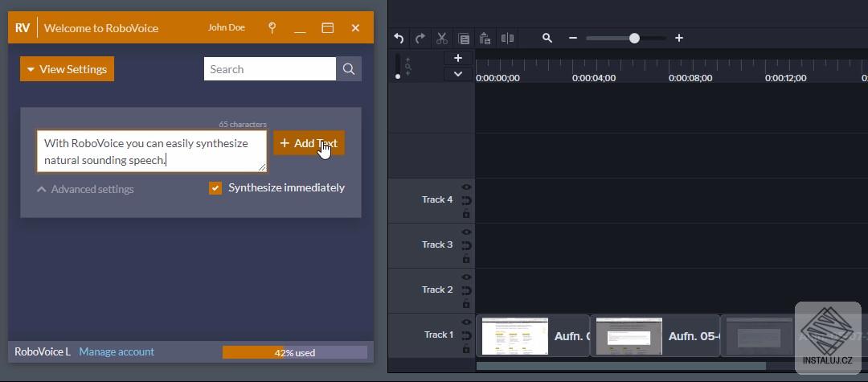This screenshot has width=868, height=382.
Task: Uncheck Synthesize immediately checkbox
Action: click(215, 188)
